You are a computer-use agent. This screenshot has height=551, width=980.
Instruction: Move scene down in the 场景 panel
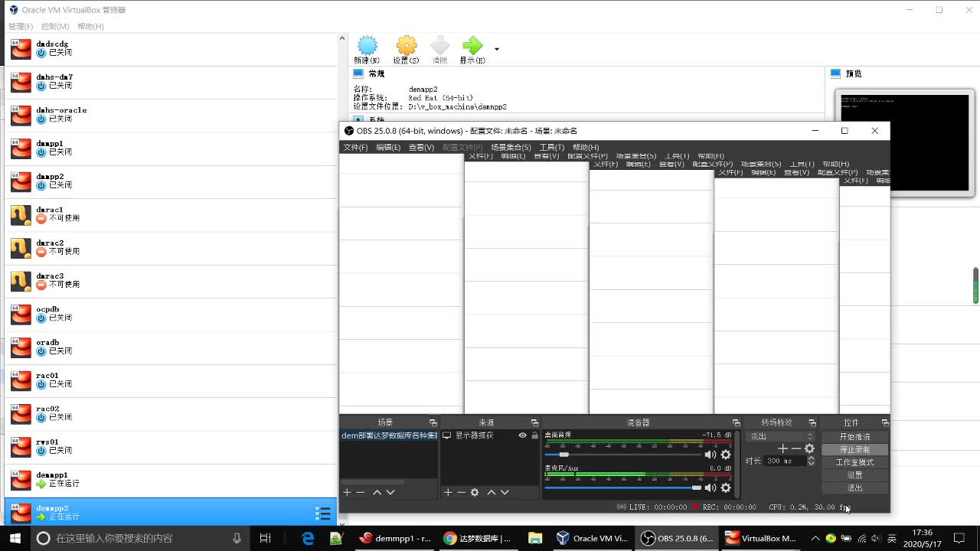pos(390,492)
